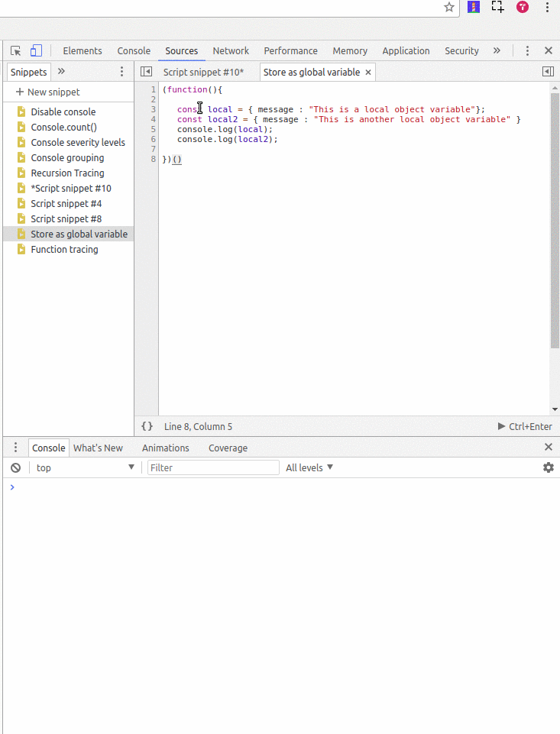Screen dimensions: 560x734
Task: Hide the navigator sidebar toggle
Action: (146, 72)
